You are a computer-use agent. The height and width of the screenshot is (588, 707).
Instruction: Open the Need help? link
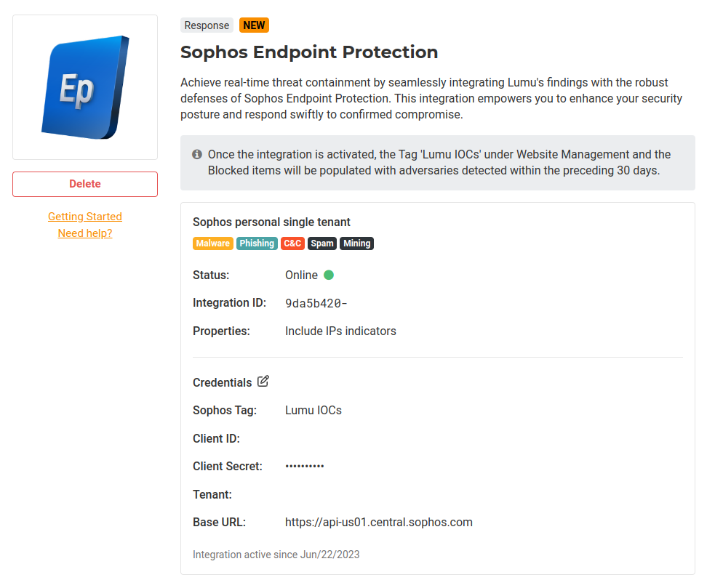click(x=85, y=233)
